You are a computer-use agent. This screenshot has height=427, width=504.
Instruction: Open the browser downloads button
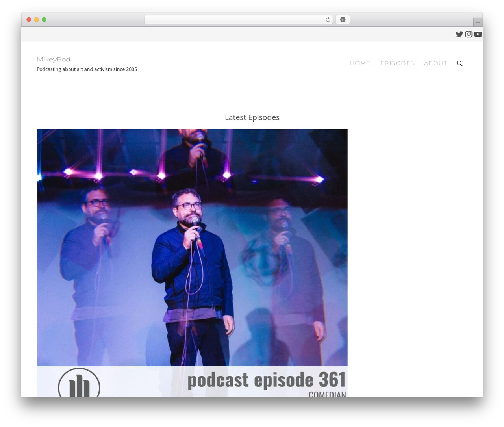click(x=343, y=20)
